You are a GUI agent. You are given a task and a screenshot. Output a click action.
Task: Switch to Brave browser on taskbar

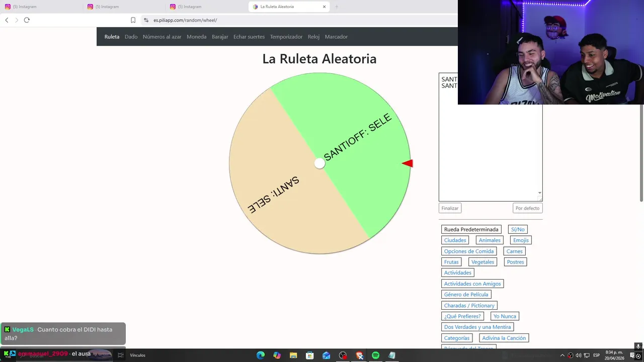click(x=359, y=355)
